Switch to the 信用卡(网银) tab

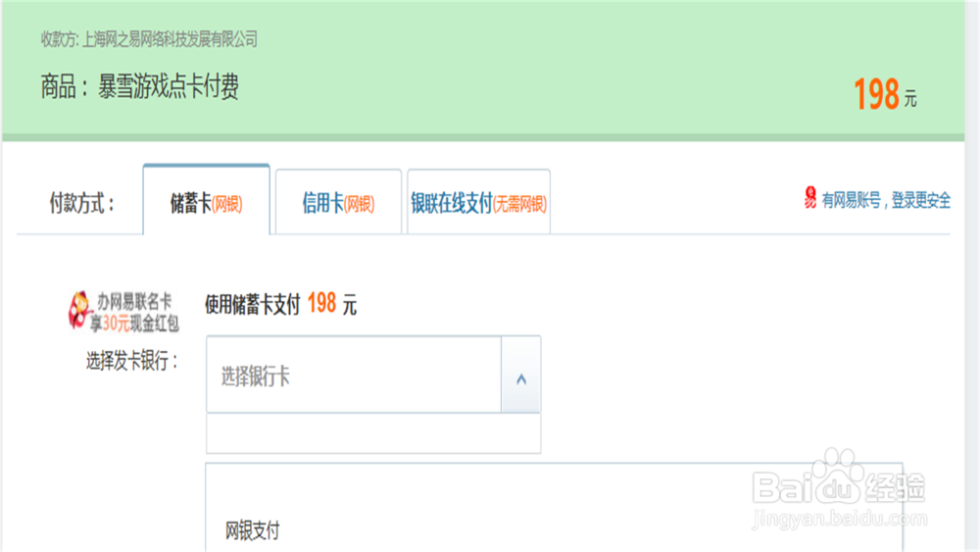click(338, 203)
